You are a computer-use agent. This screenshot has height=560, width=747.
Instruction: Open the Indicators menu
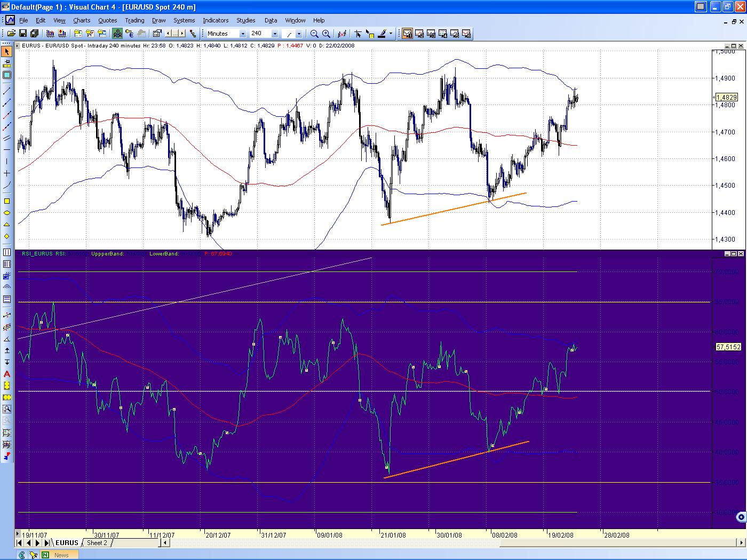point(216,20)
